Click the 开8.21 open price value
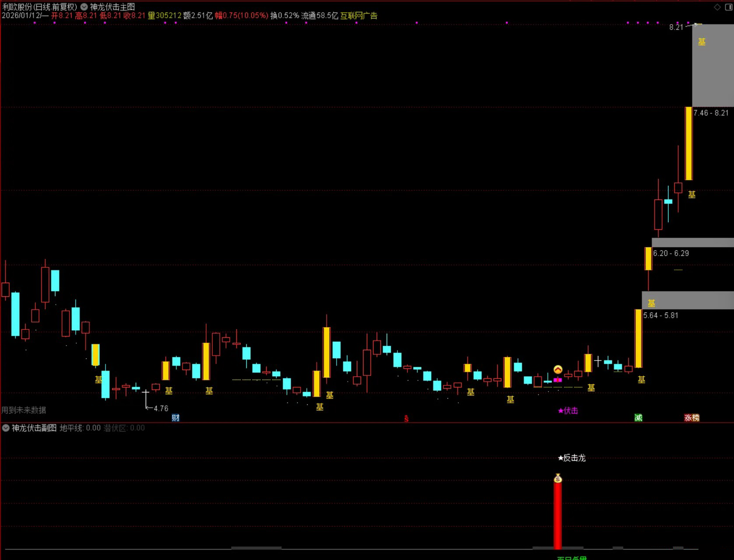The width and height of the screenshot is (734, 560). click(x=62, y=16)
